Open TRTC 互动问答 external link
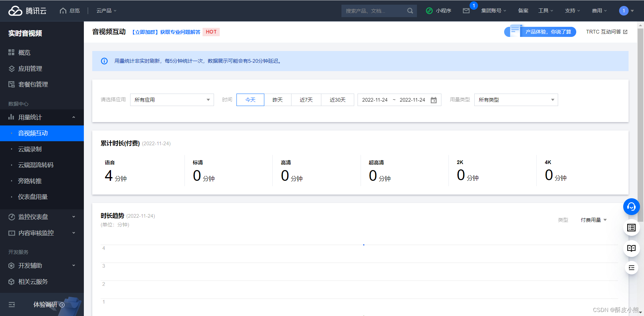 (606, 32)
